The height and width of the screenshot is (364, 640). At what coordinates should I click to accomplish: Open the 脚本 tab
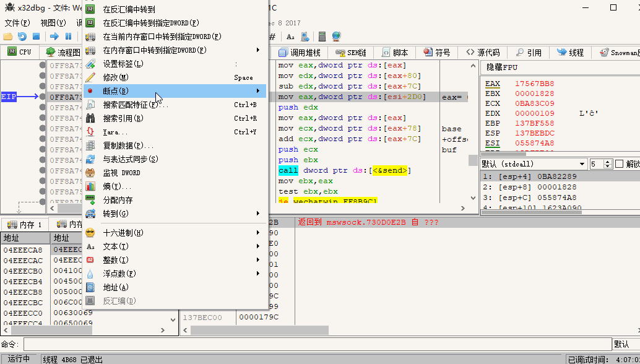(395, 52)
